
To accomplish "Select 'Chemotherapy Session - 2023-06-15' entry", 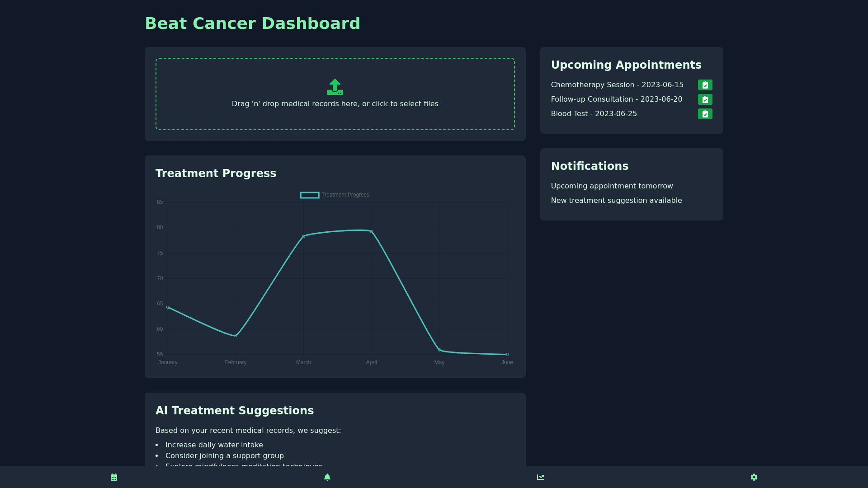I will (617, 85).
